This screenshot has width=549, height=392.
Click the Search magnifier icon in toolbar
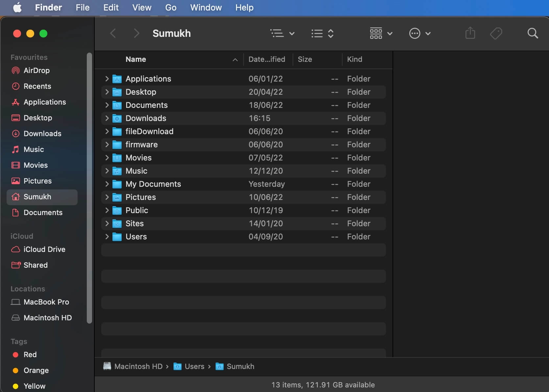[x=533, y=33]
